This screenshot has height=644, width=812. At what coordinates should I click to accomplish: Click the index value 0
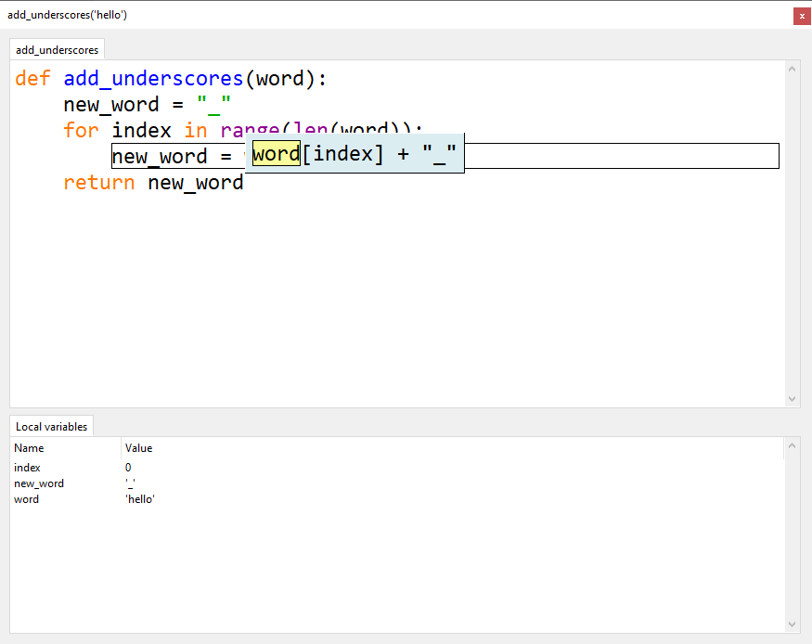pyautogui.click(x=128, y=468)
